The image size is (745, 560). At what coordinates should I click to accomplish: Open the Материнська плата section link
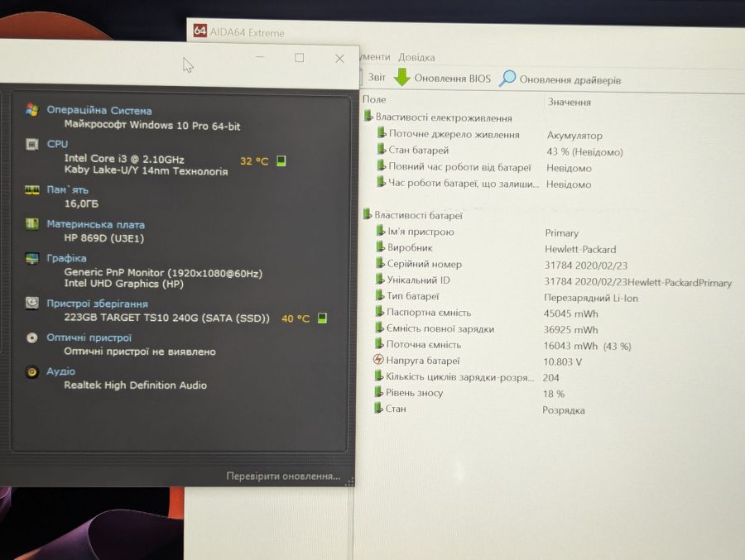click(x=95, y=224)
